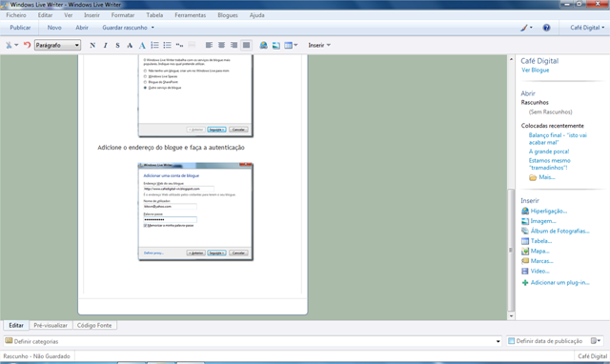Open the Ficheiro menu
The image size is (610, 364).
(x=16, y=15)
